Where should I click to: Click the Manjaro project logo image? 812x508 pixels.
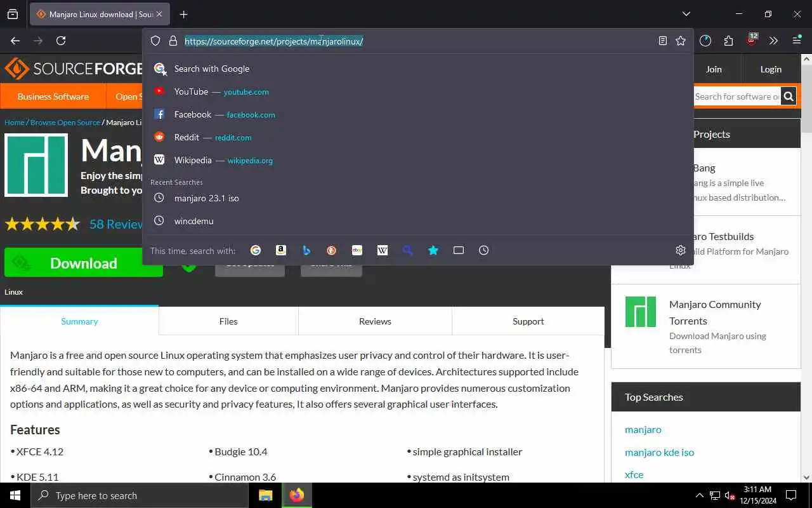(x=36, y=165)
